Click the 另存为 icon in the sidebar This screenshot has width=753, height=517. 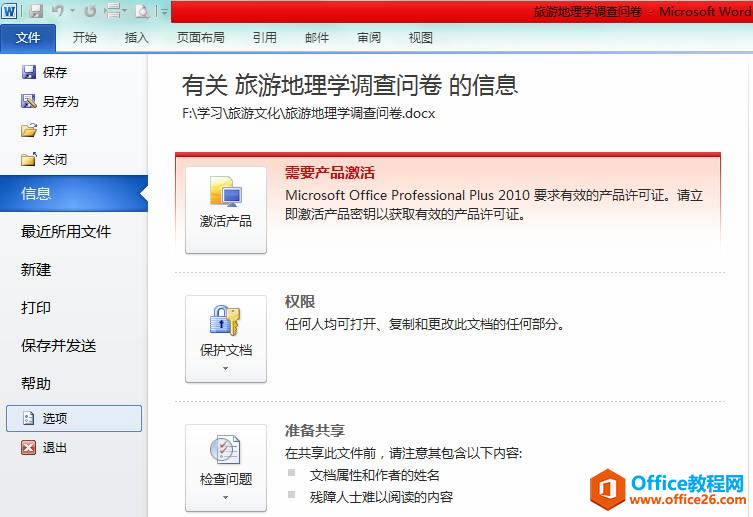[x=29, y=101]
